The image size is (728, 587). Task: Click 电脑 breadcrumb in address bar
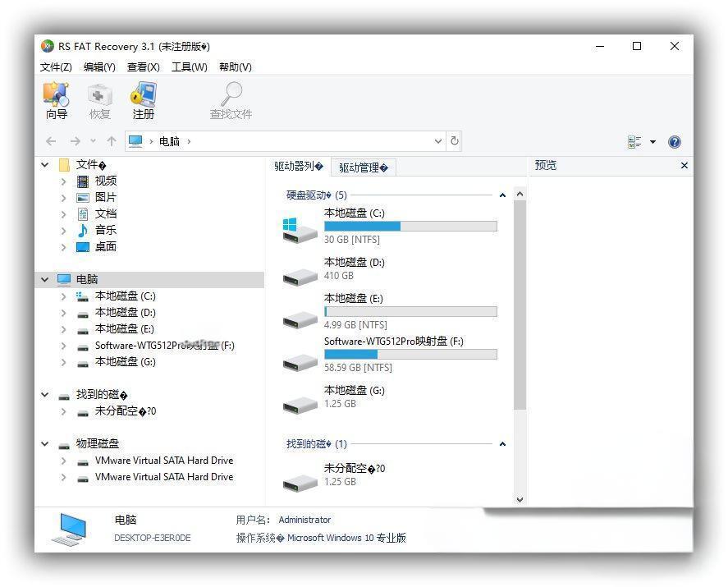click(169, 141)
